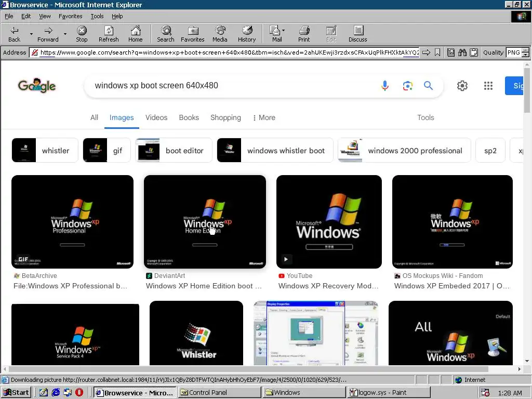
Task: Open the View menu
Action: tap(45, 16)
